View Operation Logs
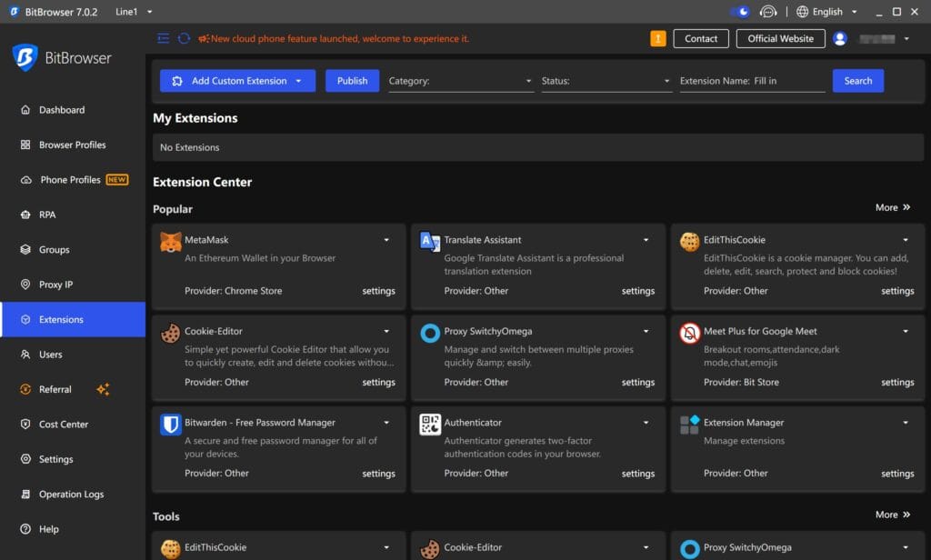Viewport: 931px width, 560px height. point(73,494)
